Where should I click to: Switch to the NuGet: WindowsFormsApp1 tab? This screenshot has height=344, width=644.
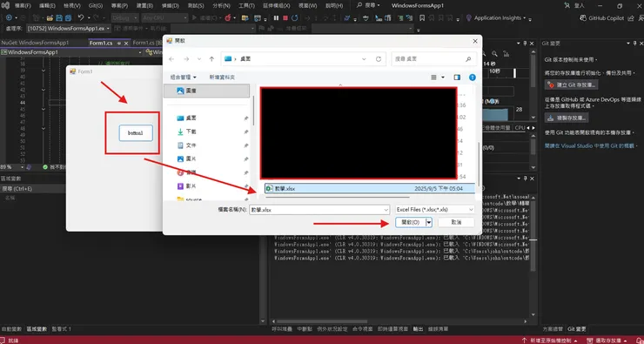35,43
